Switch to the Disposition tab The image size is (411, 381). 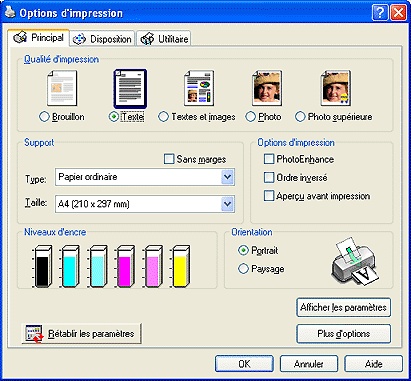(102, 39)
